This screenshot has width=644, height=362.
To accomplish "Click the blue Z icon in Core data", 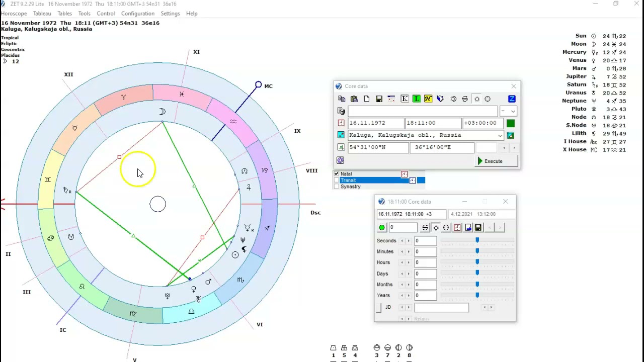I will pyautogui.click(x=512, y=99).
